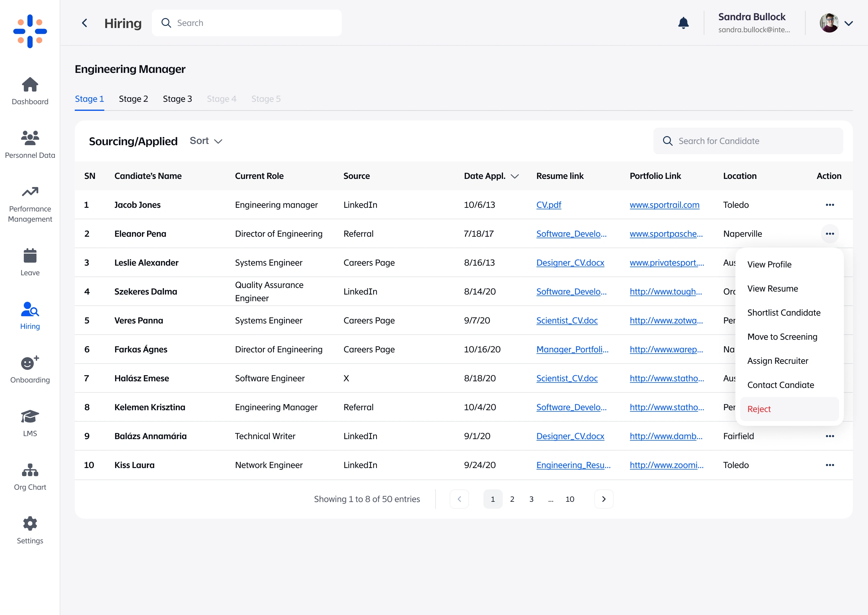868x615 pixels.
Task: Switch to the Stage 2 tab
Action: [x=133, y=99]
